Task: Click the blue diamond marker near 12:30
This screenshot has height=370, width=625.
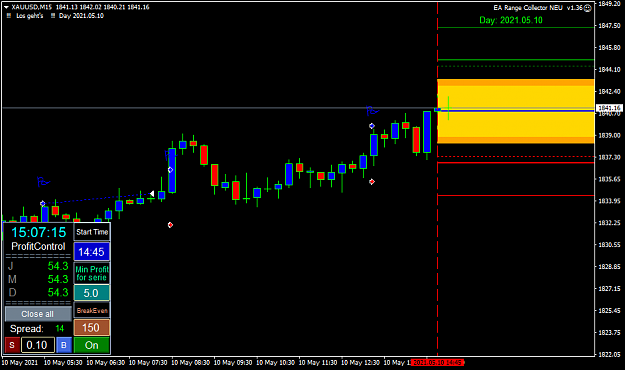Action: (x=372, y=126)
